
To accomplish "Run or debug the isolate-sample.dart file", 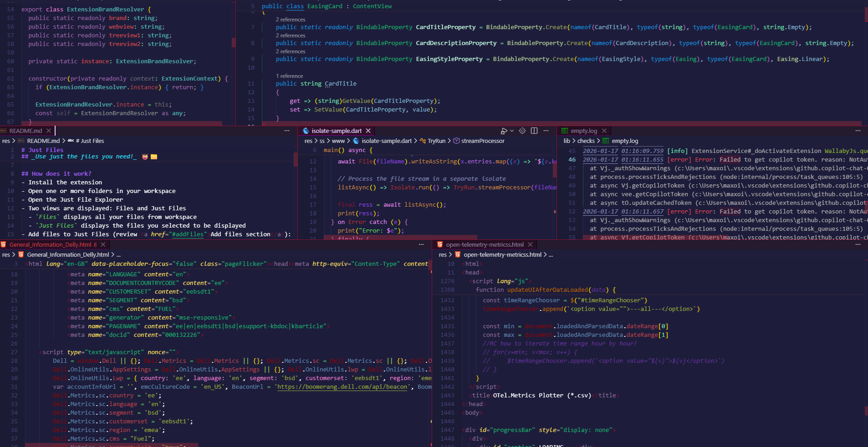I will [504, 131].
